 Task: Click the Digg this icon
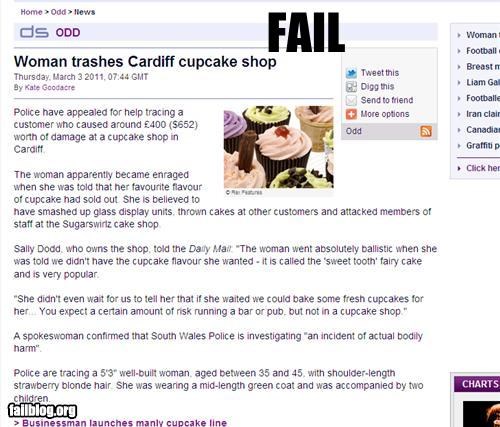point(351,87)
